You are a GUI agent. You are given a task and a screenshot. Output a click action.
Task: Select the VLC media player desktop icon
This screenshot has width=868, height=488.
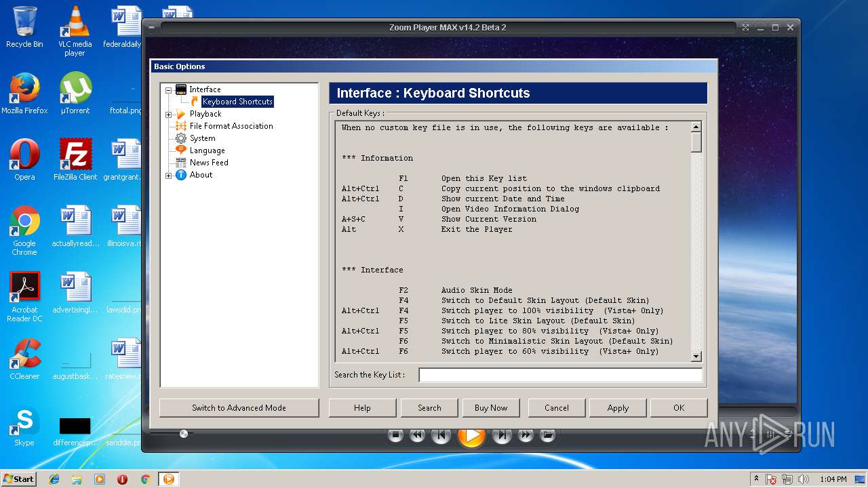tap(75, 31)
